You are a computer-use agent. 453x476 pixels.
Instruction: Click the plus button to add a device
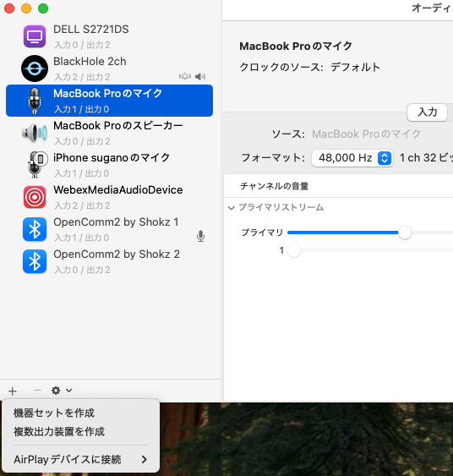[x=13, y=391]
